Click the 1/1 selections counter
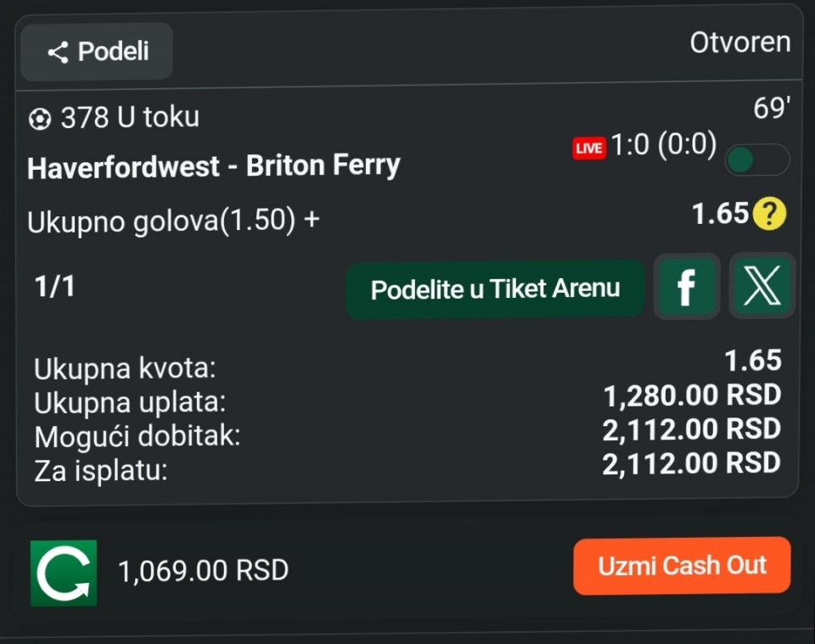Image resolution: width=815 pixels, height=644 pixels. [54, 286]
